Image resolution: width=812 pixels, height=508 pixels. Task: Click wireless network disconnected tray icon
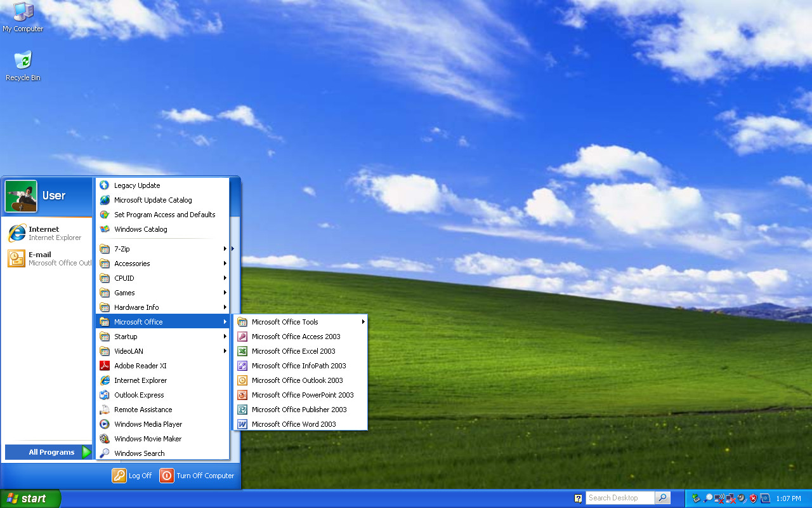click(x=719, y=498)
